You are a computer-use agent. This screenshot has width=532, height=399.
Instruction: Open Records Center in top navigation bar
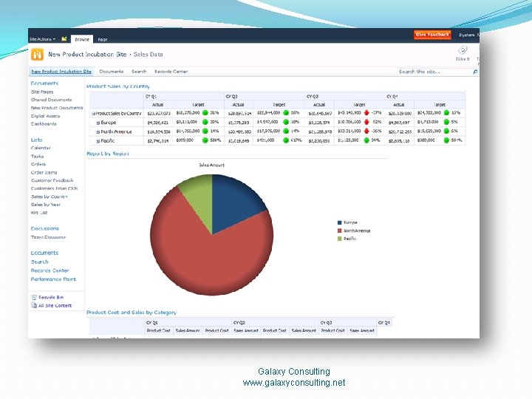171,72
